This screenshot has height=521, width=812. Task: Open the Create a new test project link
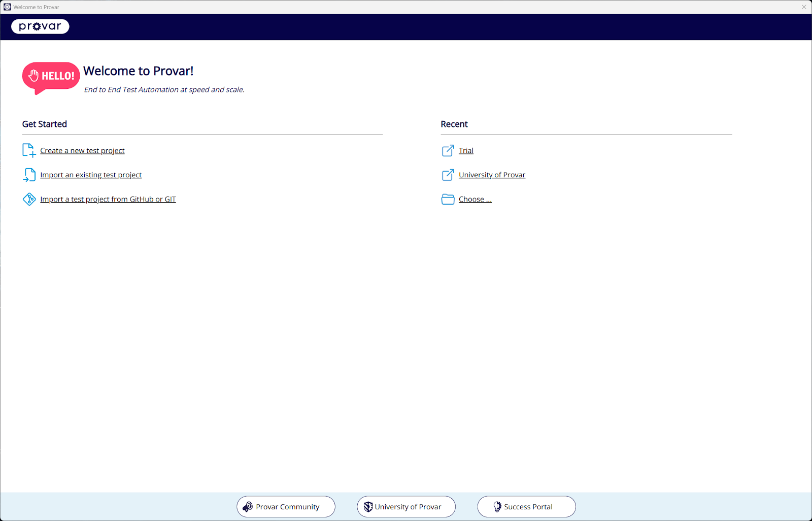pos(82,150)
